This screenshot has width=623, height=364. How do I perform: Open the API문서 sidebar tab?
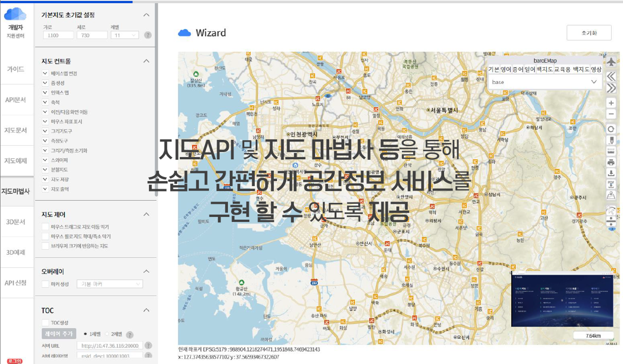click(16, 100)
